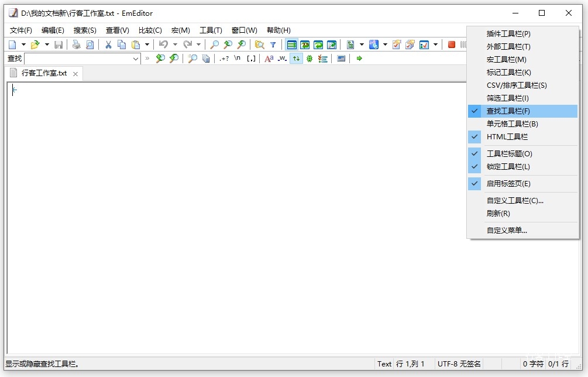588x377 pixels.
Task: Toggle no-wrap mode with the highlighted wrap icon
Action: click(x=291, y=45)
